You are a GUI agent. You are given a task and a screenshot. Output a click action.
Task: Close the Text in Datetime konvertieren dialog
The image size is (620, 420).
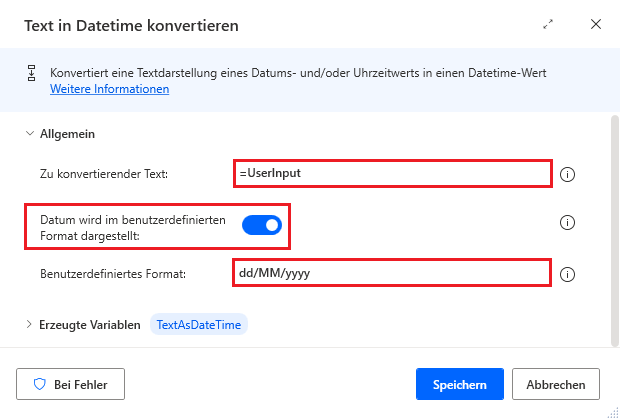click(x=595, y=24)
